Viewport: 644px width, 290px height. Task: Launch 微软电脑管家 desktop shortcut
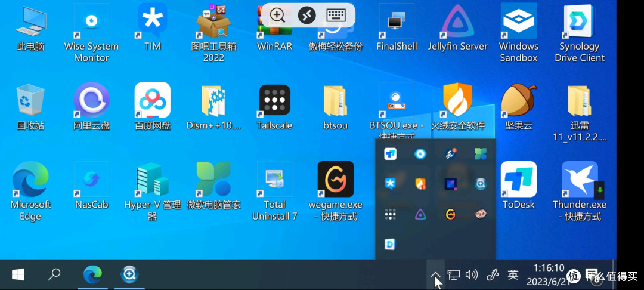click(213, 186)
